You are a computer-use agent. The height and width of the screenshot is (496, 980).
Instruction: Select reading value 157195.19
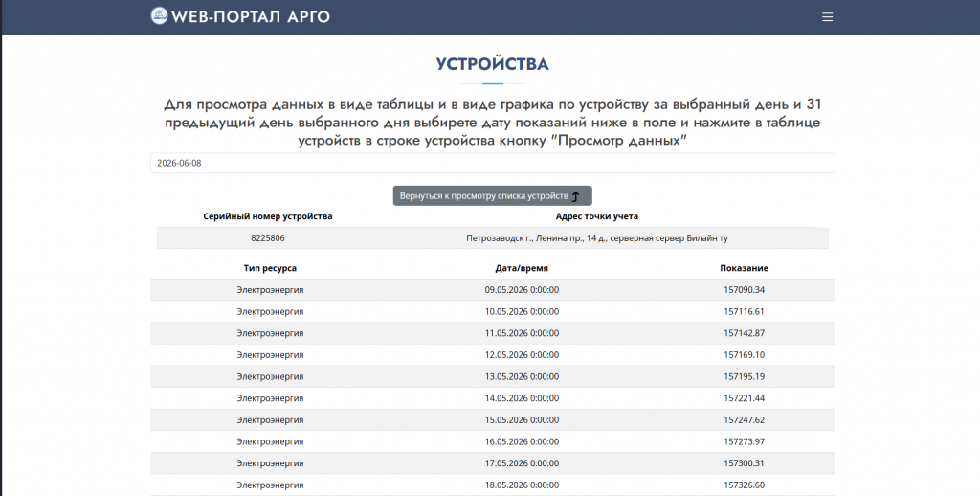(744, 376)
